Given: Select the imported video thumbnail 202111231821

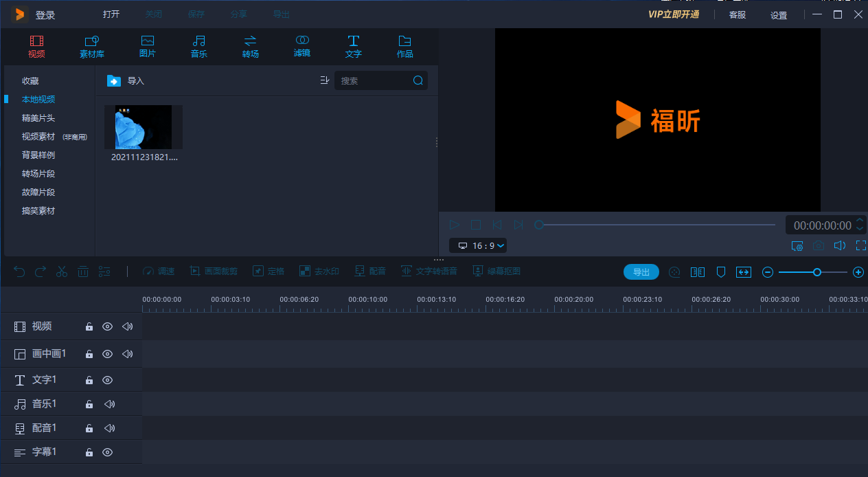Looking at the screenshot, I should tap(144, 127).
